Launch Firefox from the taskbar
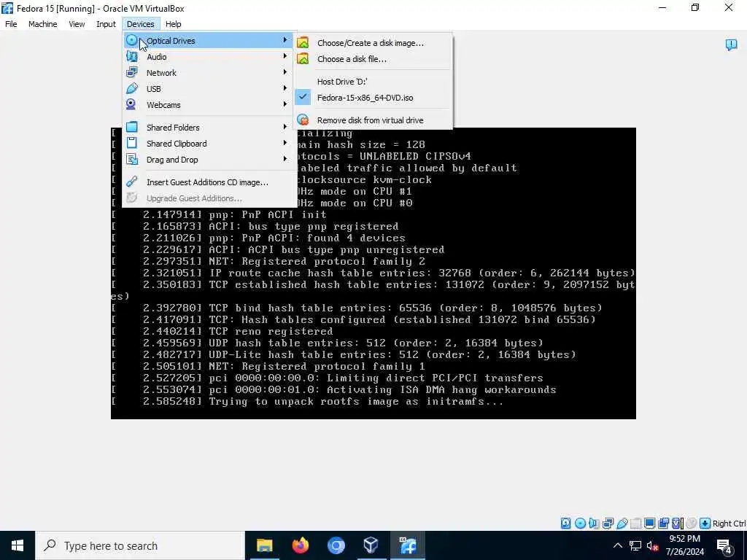The height and width of the screenshot is (560, 747). 300,545
